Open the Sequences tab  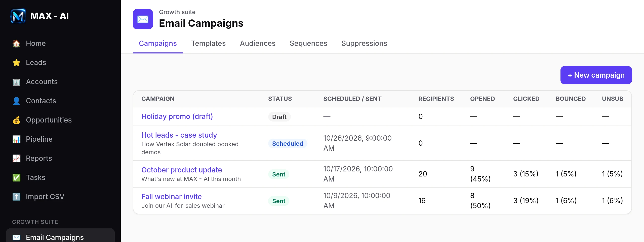308,43
